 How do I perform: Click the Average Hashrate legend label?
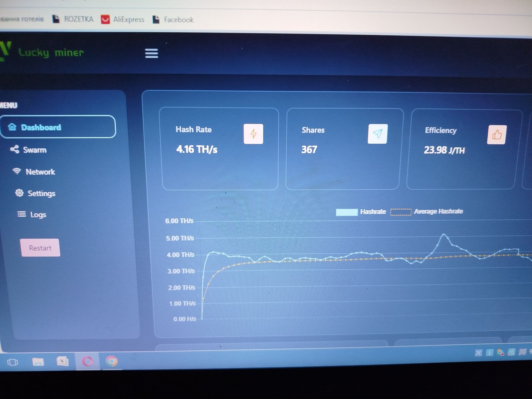438,211
